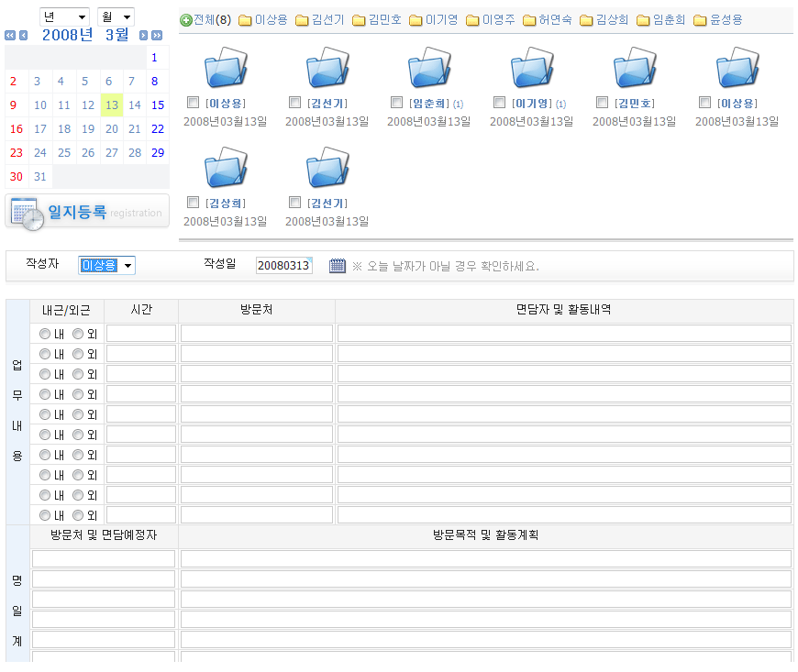
Task: Check the 임춘희 folder checkbox
Action: (397, 103)
